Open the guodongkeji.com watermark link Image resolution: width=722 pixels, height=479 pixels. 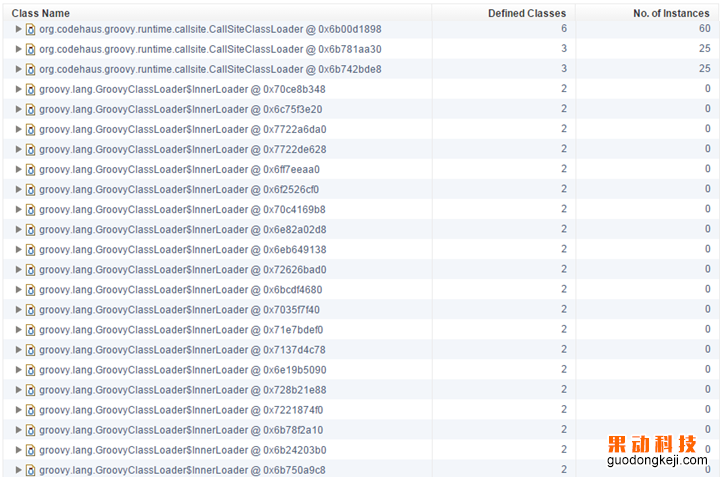coord(657,460)
